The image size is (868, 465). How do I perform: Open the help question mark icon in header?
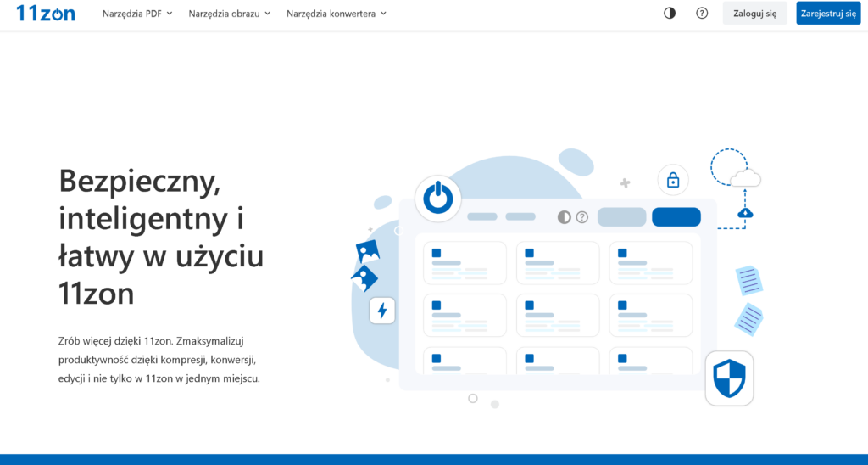coord(702,13)
